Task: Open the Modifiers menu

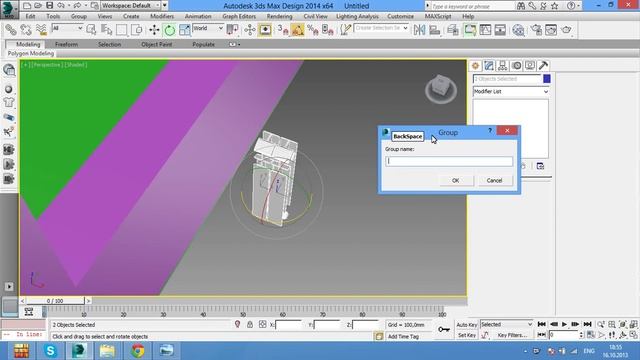Action: click(162, 16)
